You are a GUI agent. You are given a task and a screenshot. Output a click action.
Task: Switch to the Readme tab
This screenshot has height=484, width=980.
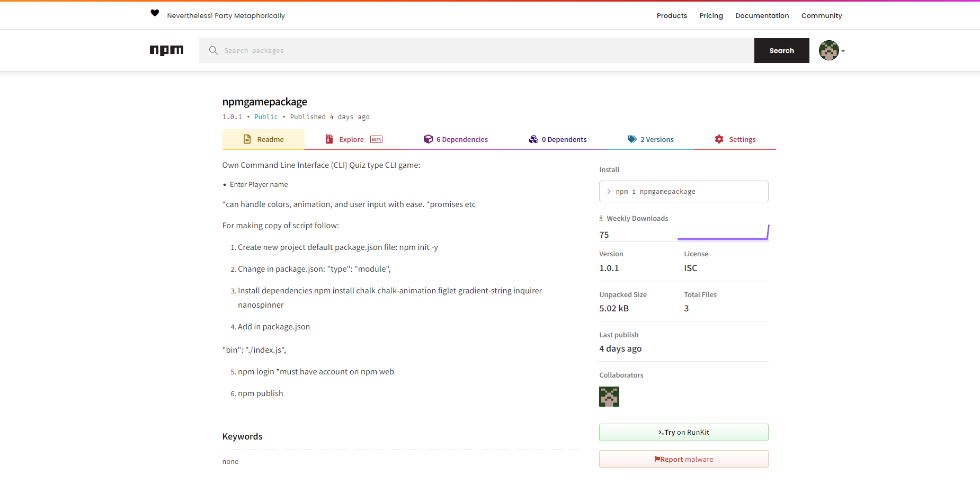[x=263, y=139]
